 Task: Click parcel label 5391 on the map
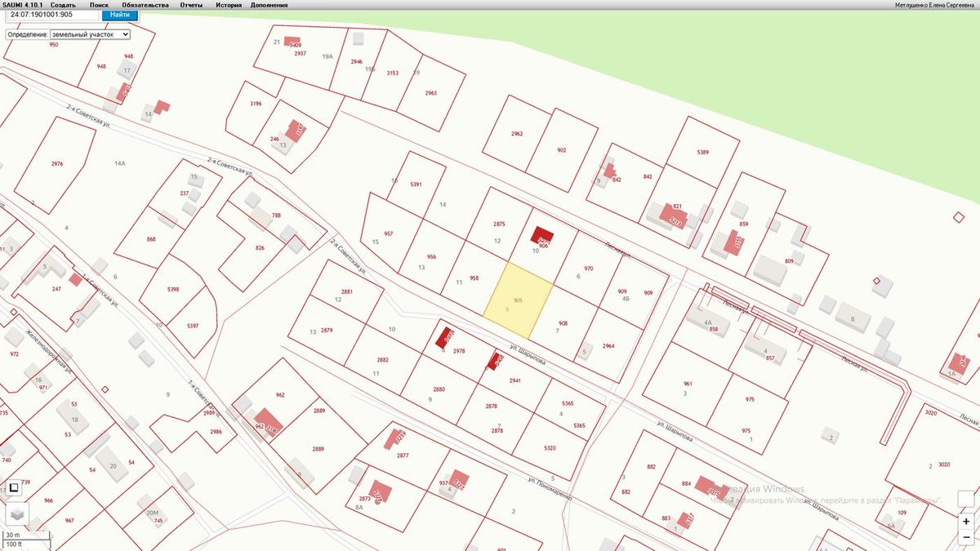pyautogui.click(x=416, y=184)
